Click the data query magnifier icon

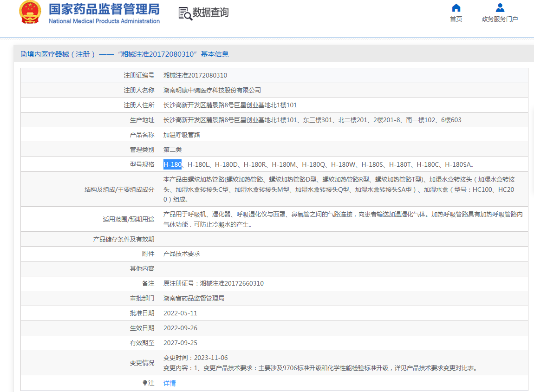(185, 13)
